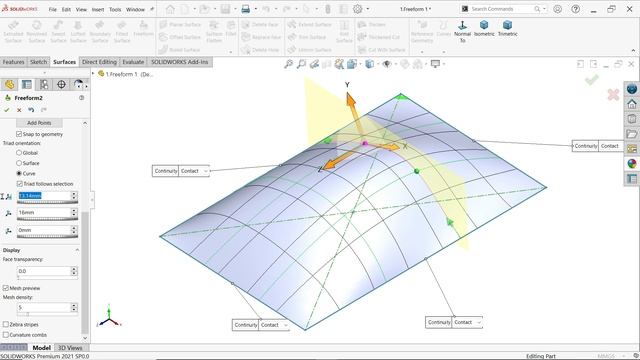Open the Window menu

coord(135,9)
